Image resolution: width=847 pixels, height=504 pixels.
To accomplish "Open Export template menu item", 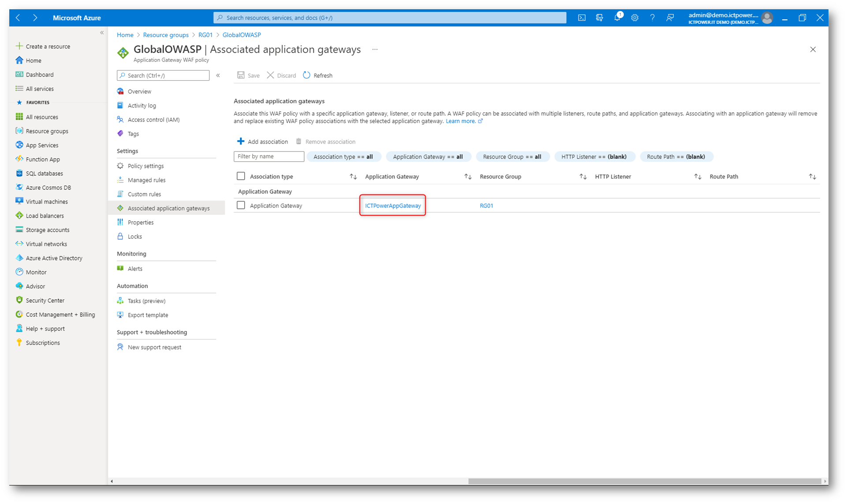I will 148,315.
